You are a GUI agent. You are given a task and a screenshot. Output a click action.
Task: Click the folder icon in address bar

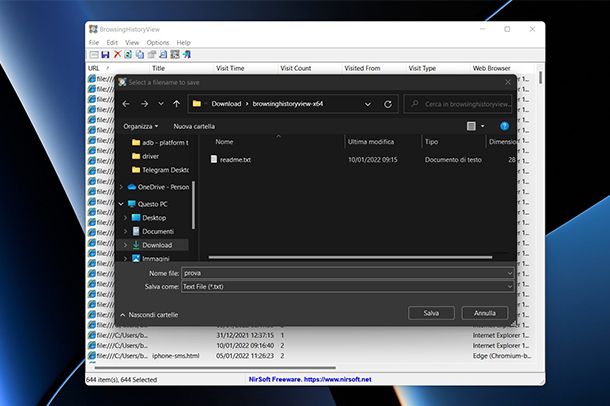tap(197, 104)
